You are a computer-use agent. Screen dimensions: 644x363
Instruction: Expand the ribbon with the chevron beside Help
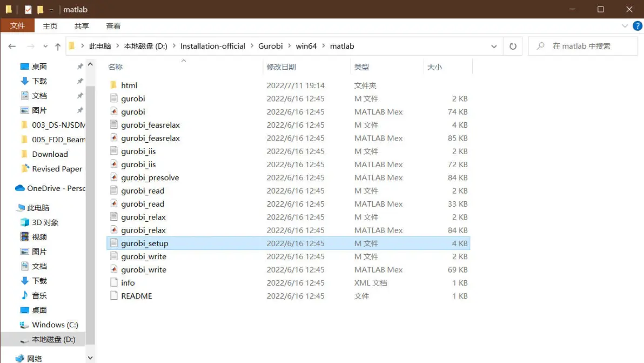(x=625, y=26)
